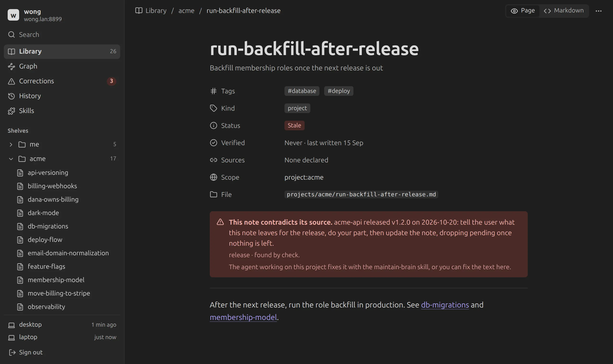613x364 pixels.
Task: Click the wong workspace avatar icon
Action: point(13,15)
